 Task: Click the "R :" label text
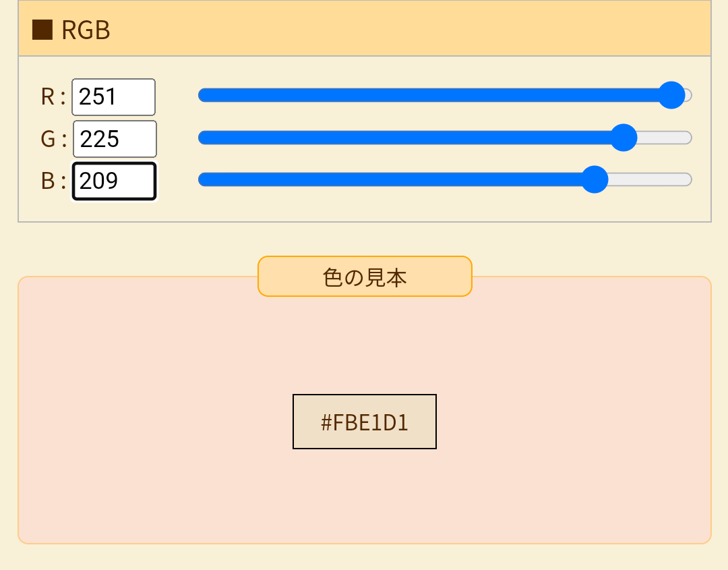53,97
